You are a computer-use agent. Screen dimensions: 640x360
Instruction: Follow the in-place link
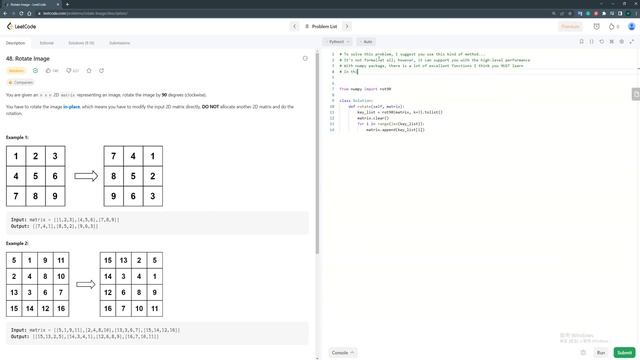tap(71, 107)
